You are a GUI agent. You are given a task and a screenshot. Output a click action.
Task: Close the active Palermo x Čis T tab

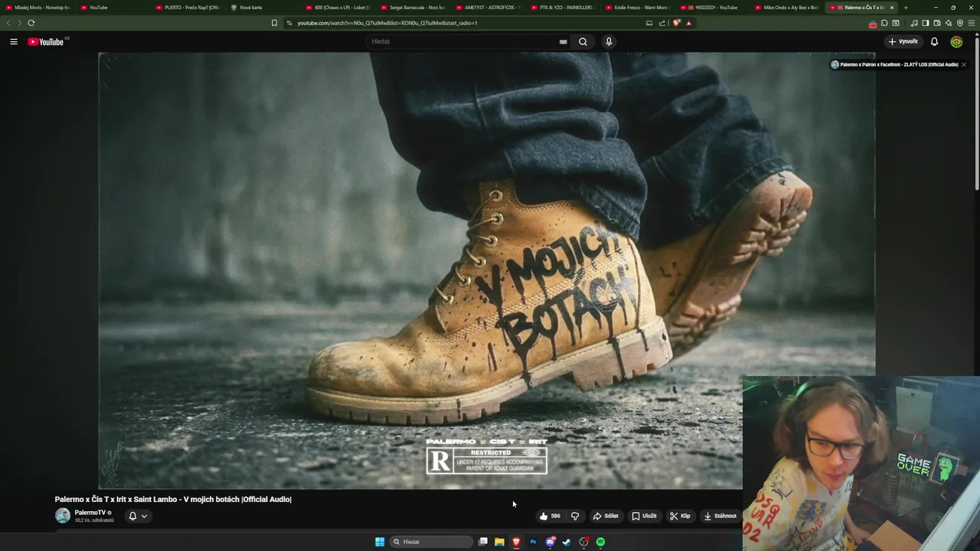click(891, 8)
